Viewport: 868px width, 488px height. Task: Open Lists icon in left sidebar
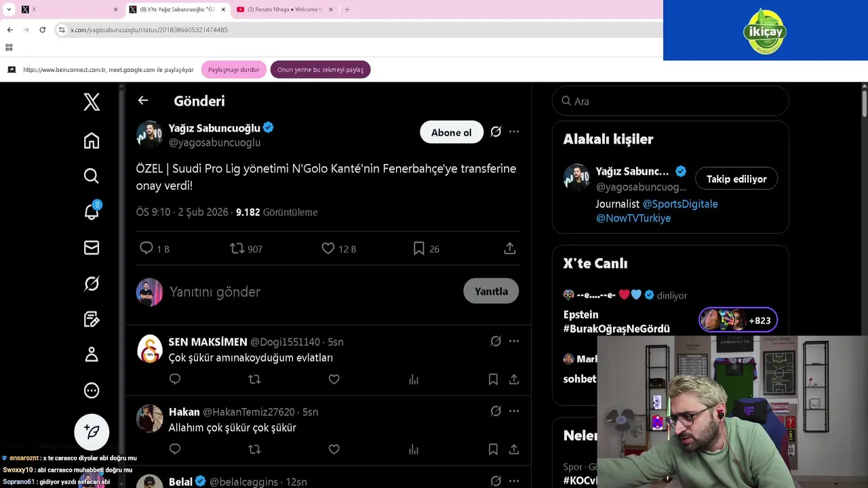92,319
